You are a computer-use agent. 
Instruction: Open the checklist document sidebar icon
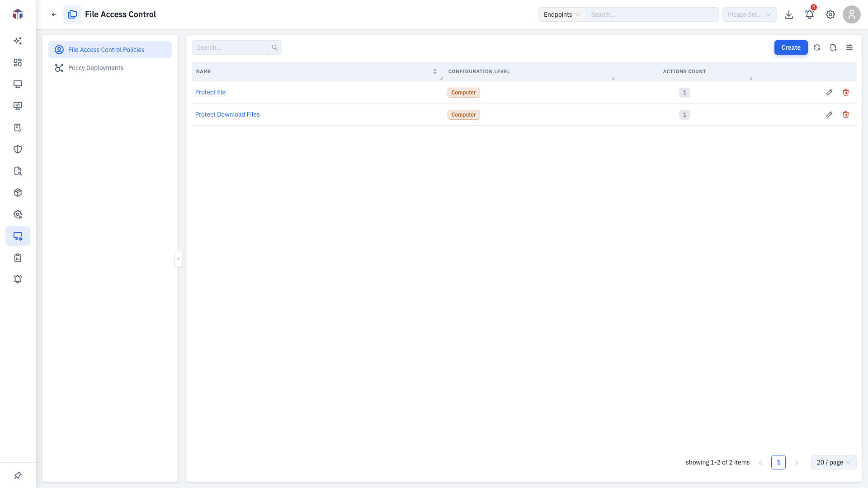(x=18, y=127)
